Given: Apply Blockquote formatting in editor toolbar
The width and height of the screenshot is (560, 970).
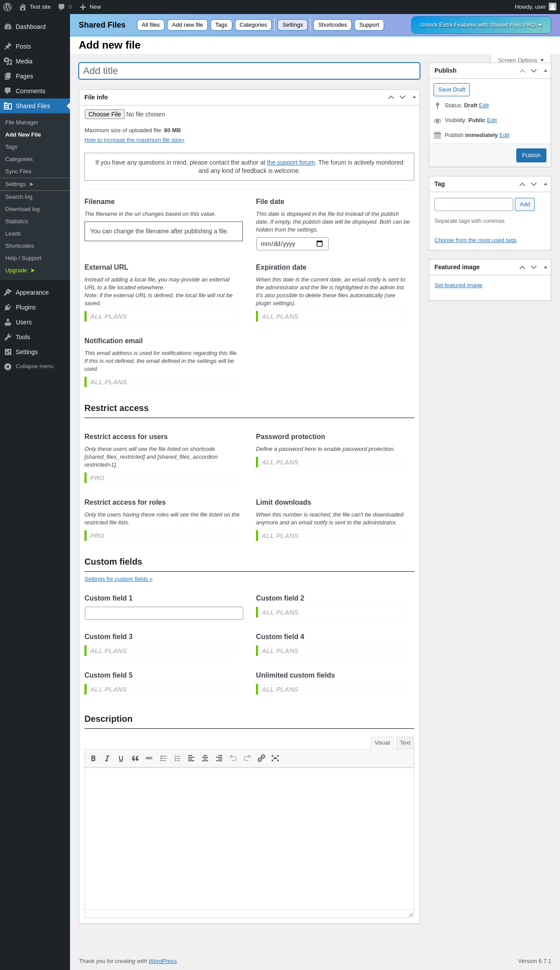Looking at the screenshot, I should coord(135,758).
